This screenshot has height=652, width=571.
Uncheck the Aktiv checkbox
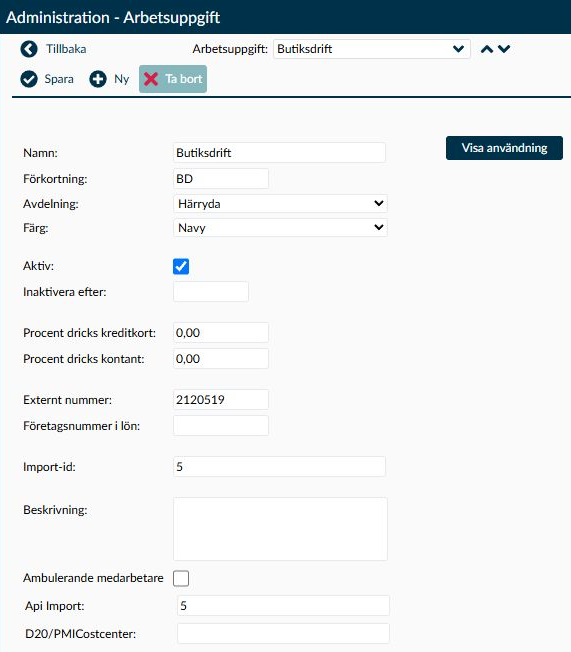pyautogui.click(x=181, y=267)
